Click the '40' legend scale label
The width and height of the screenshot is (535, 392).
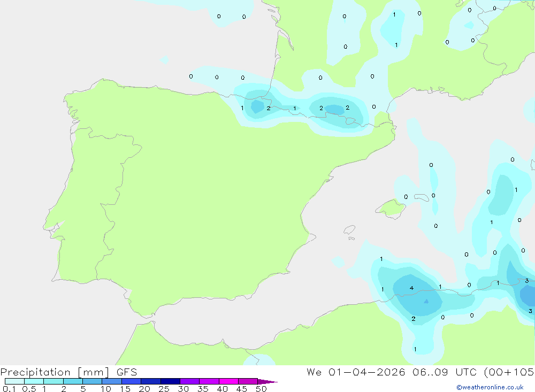pyautogui.click(x=222, y=389)
